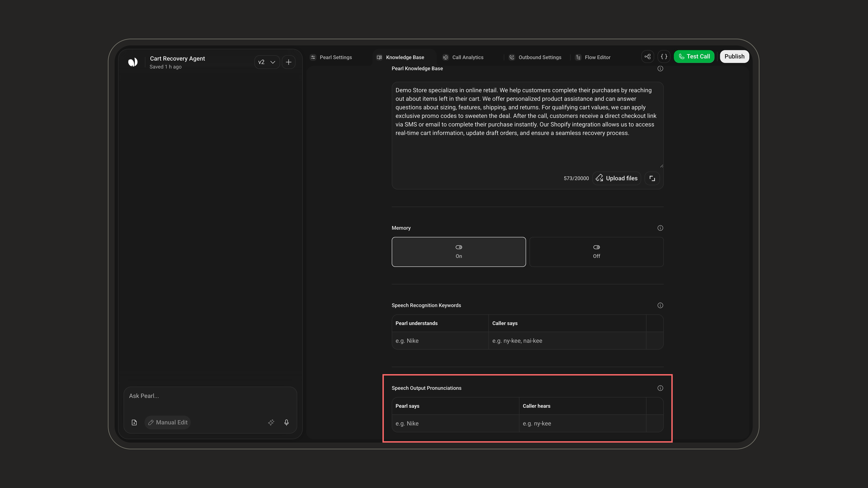Show info for Memory section
Viewport: 868px width, 488px height.
click(x=660, y=228)
